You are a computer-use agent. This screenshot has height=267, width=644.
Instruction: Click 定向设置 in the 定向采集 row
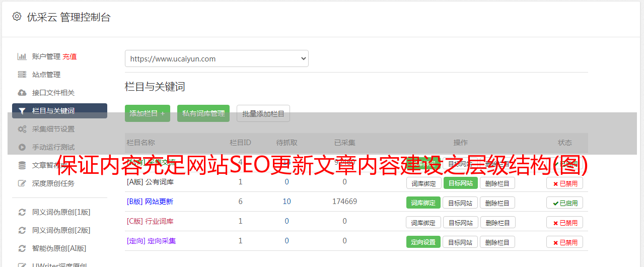pyautogui.click(x=423, y=242)
